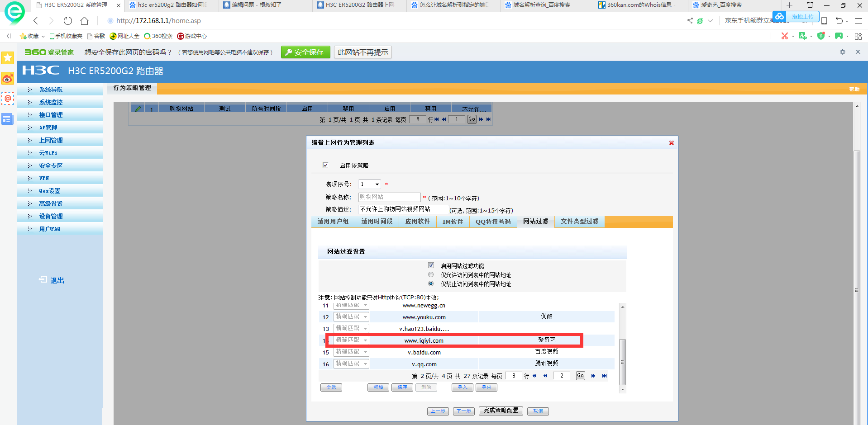Select 仅允许访问列表中的网站地址 radio button
The width and height of the screenshot is (868, 425).
click(431, 274)
